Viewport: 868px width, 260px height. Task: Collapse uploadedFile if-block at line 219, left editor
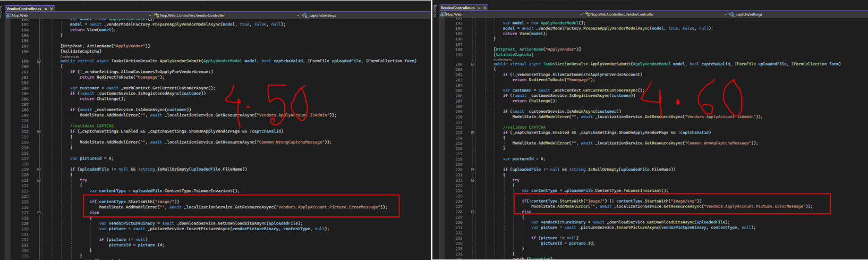point(39,169)
